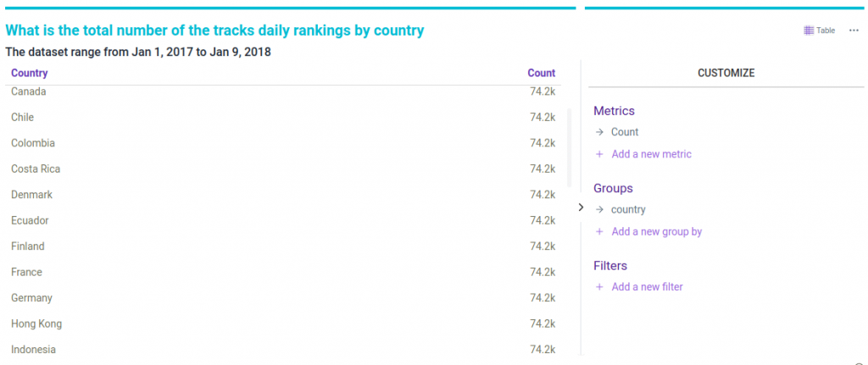Click the chart title about tracks rankings
Image resolution: width=868 pixels, height=365 pixels.
(214, 30)
